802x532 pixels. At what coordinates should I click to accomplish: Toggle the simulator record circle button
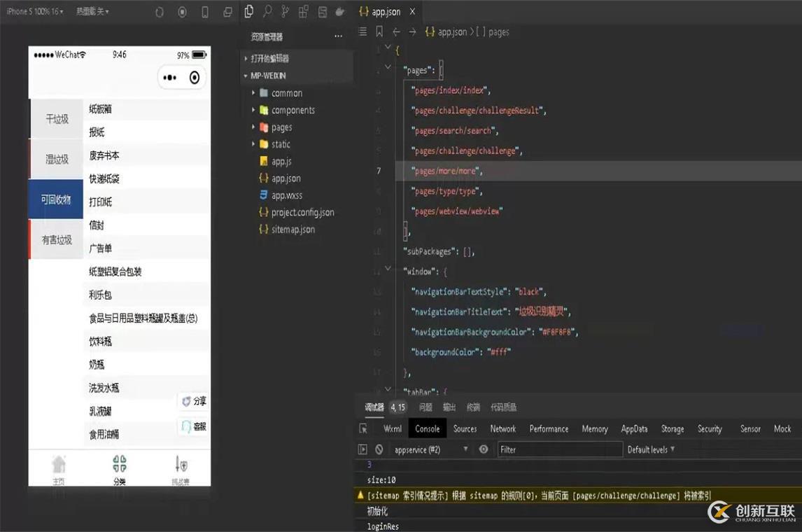[x=182, y=12]
